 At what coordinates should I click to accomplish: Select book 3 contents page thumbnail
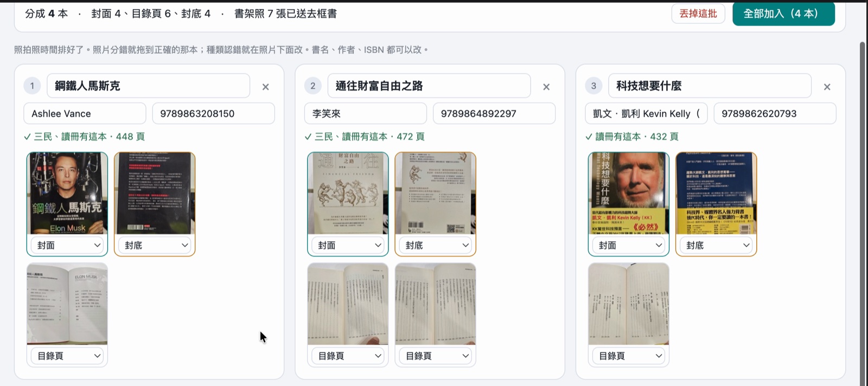628,304
